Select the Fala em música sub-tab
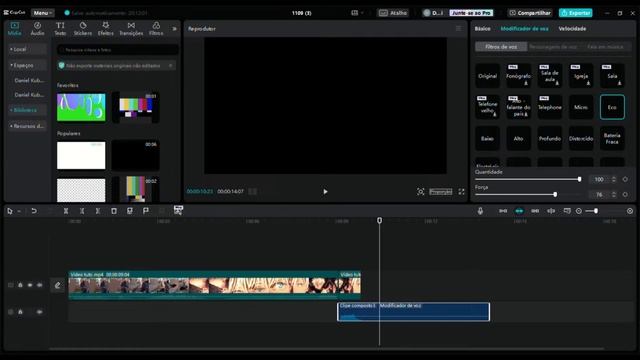 [x=605, y=47]
